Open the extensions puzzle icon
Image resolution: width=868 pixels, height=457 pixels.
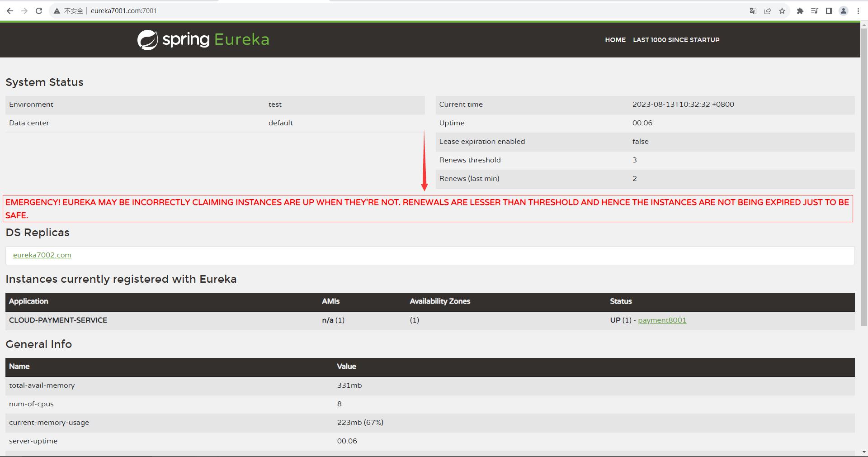tap(800, 11)
